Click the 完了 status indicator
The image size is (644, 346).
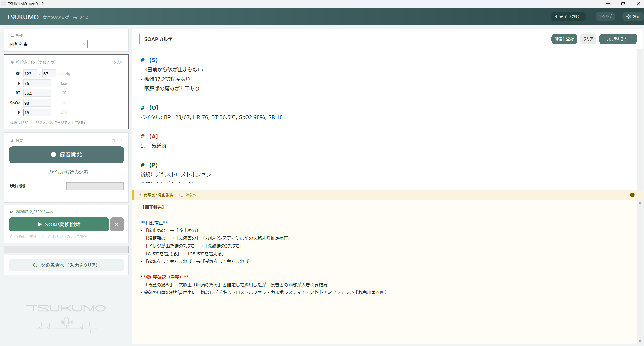pos(568,16)
